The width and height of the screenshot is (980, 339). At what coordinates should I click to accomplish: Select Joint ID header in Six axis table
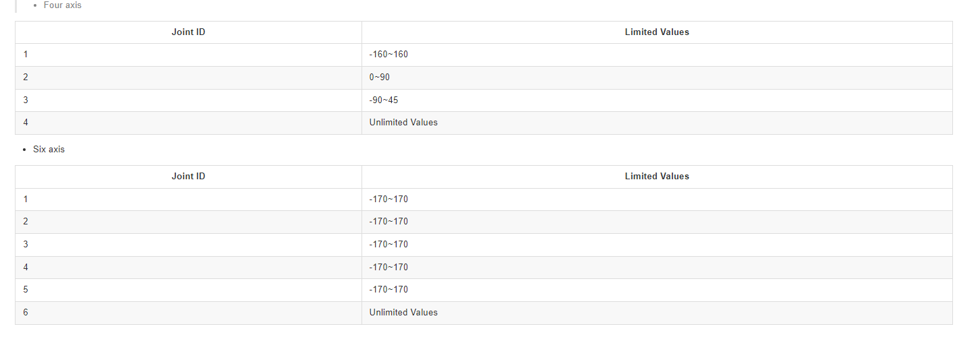[189, 177]
